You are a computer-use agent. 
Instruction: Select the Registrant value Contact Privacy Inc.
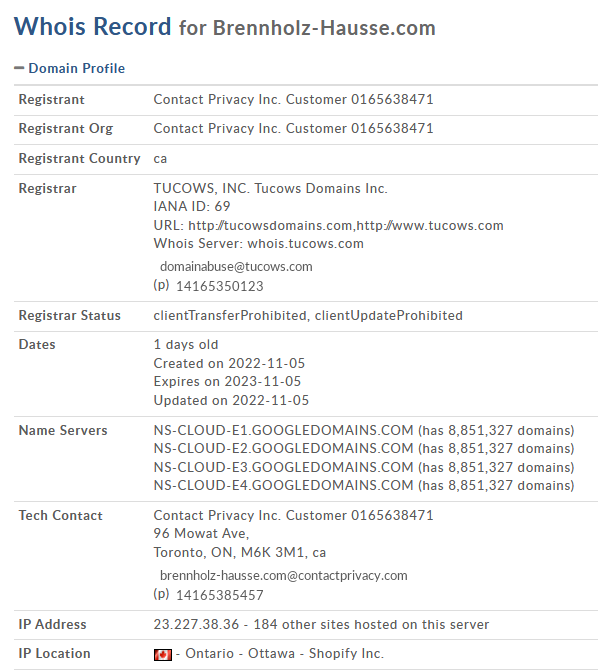pos(293,99)
